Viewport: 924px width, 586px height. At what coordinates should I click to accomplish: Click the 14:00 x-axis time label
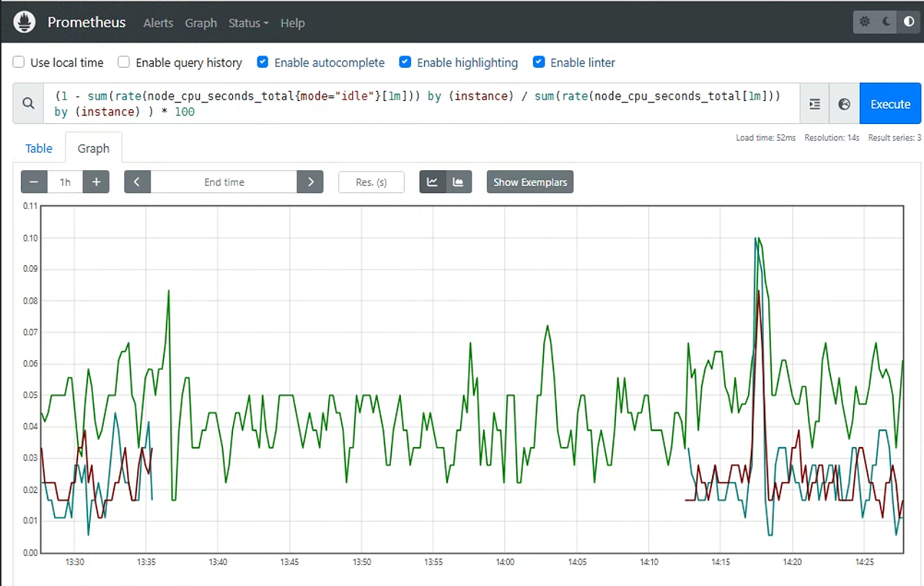click(x=505, y=561)
